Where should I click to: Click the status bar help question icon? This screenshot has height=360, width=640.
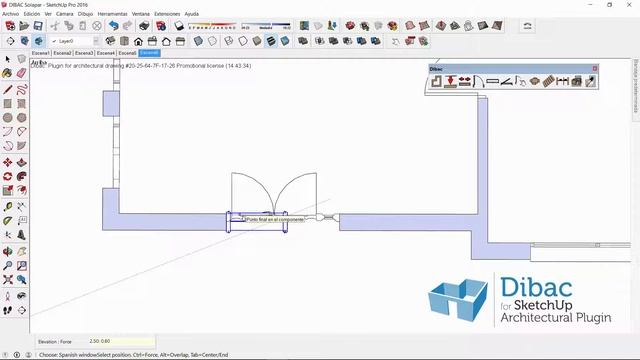coord(5,355)
